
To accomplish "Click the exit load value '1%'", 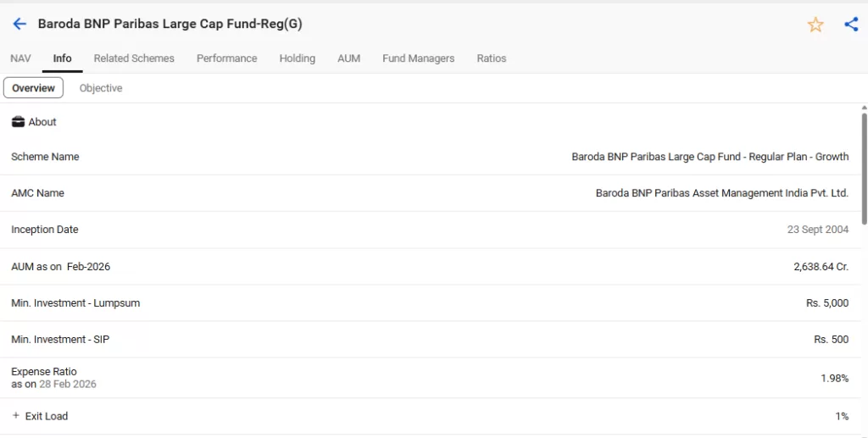I will coord(842,416).
